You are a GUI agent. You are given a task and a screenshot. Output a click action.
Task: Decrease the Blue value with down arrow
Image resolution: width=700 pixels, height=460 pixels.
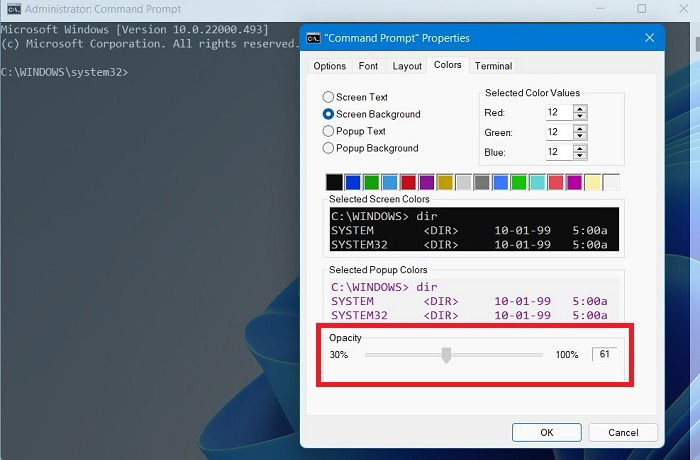580,155
